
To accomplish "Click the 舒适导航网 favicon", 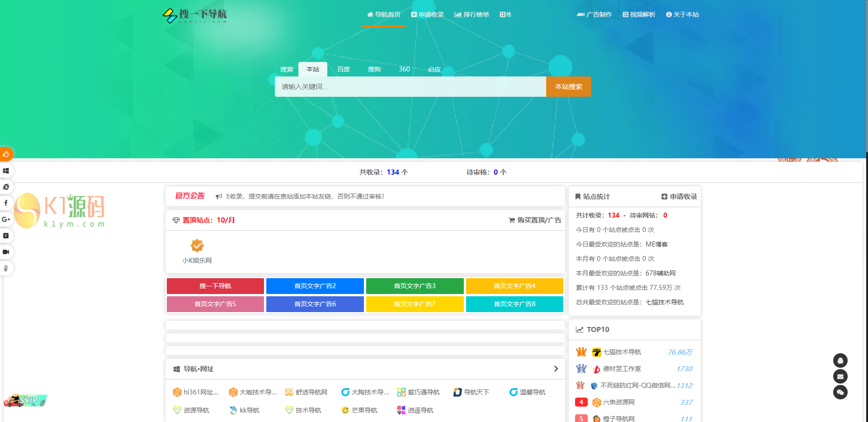I will (x=289, y=392).
